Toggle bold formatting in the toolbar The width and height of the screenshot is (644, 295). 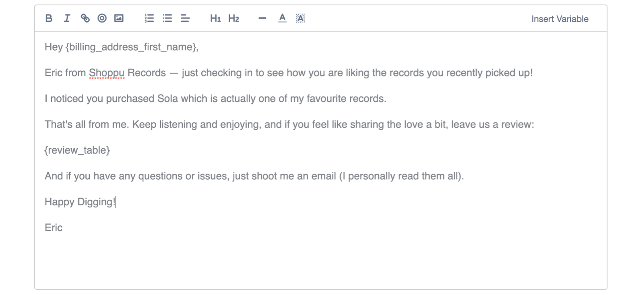coord(49,18)
